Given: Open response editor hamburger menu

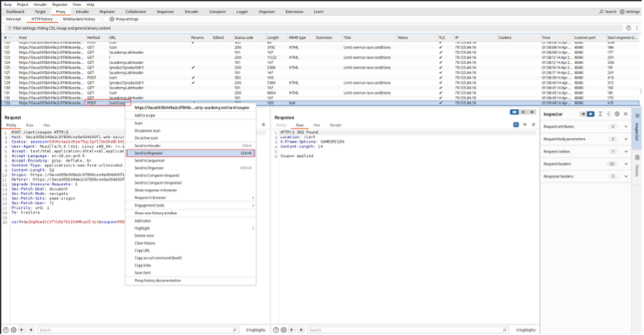Looking at the screenshot, I should tap(533, 124).
